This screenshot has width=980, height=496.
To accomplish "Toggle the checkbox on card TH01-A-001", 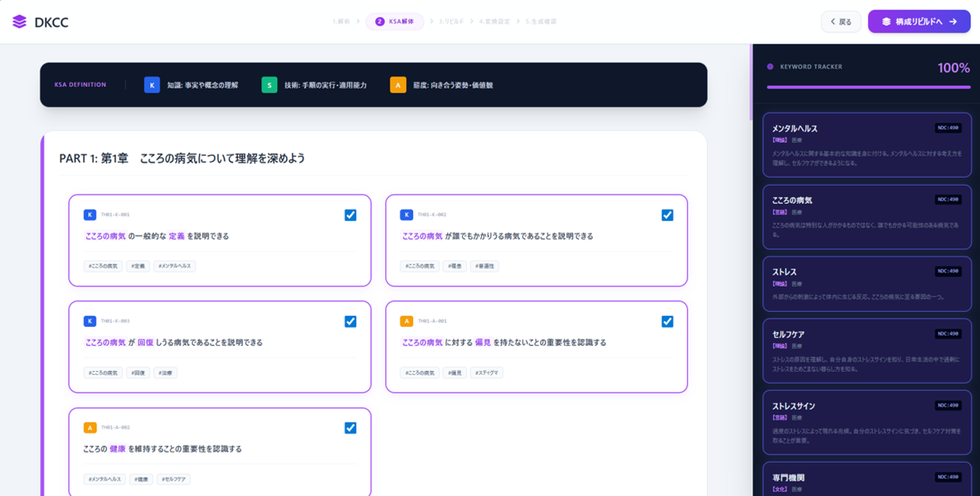I will [x=667, y=321].
